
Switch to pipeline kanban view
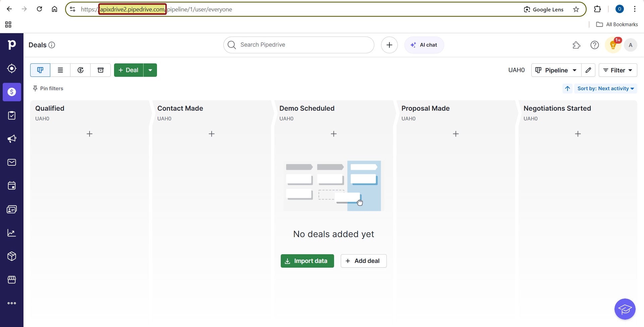[x=40, y=70]
